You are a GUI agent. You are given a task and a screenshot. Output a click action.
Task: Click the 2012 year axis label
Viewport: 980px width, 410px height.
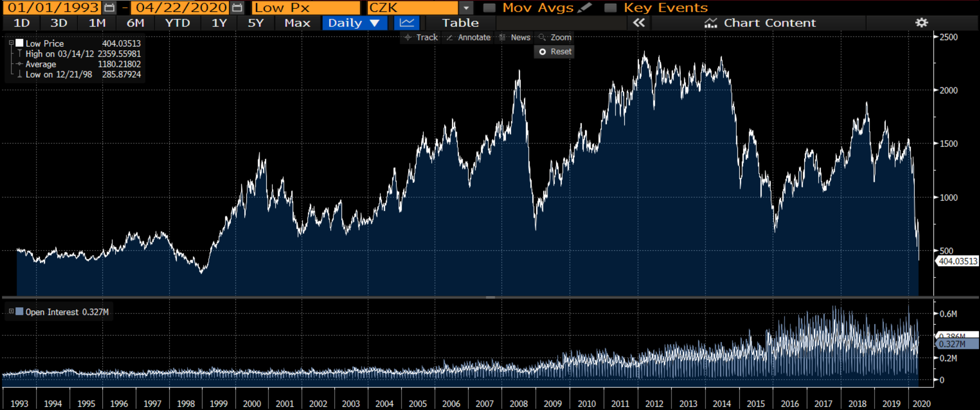coord(654,404)
